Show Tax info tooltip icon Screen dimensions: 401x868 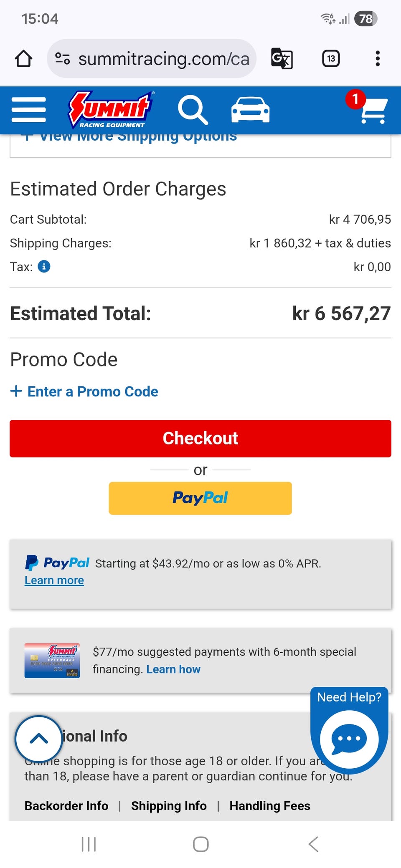[44, 266]
